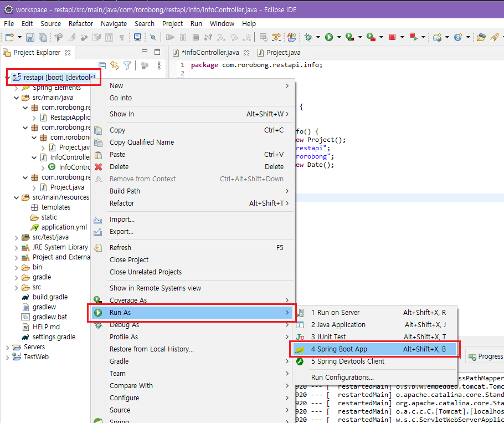Choose Refresh in context menu

point(193,247)
